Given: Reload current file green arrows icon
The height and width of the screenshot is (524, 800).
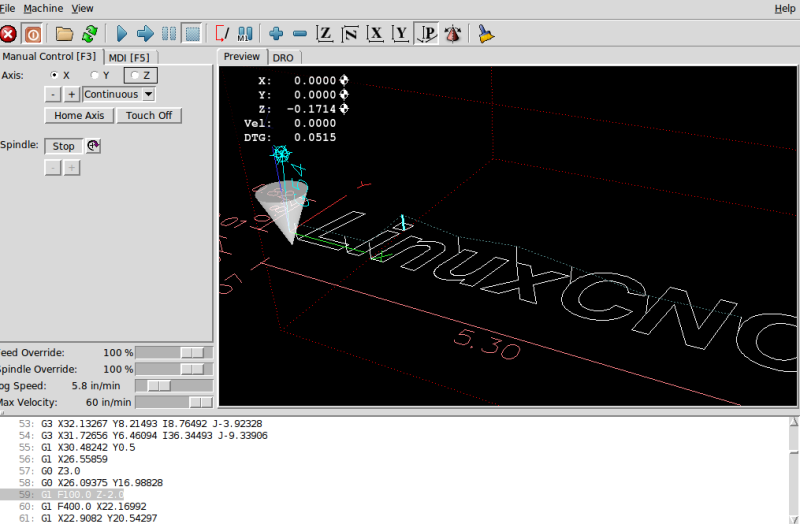Looking at the screenshot, I should tap(90, 34).
